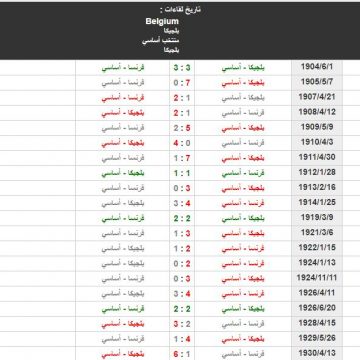360x360 pixels.
Task: Open the 1924/11/11 match date
Action: 317,278
